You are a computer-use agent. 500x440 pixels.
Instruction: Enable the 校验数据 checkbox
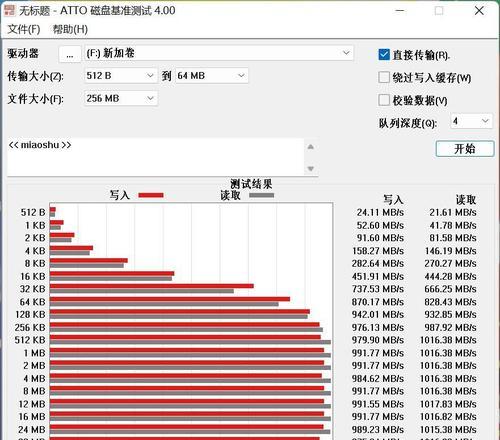tap(384, 100)
